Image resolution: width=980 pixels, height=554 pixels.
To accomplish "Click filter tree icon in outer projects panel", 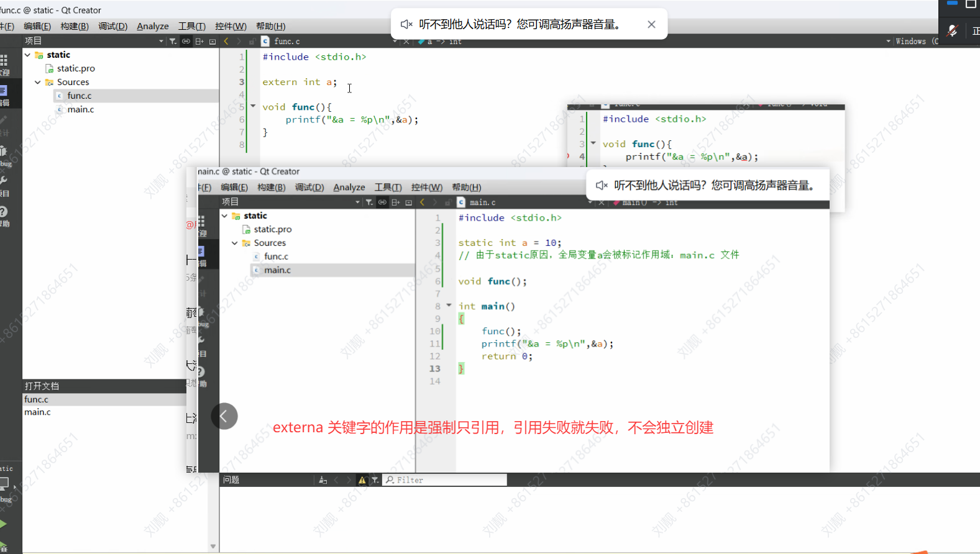I will (x=173, y=41).
